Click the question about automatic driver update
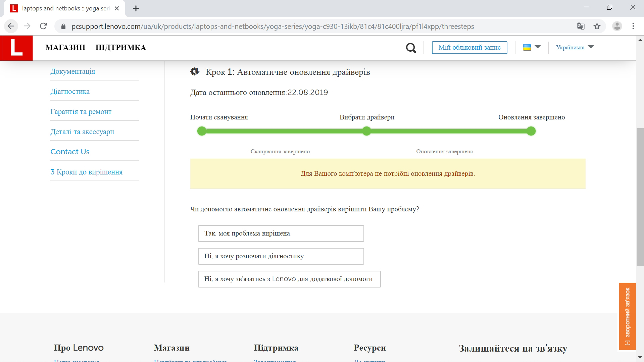This screenshot has width=644, height=362. [304, 209]
